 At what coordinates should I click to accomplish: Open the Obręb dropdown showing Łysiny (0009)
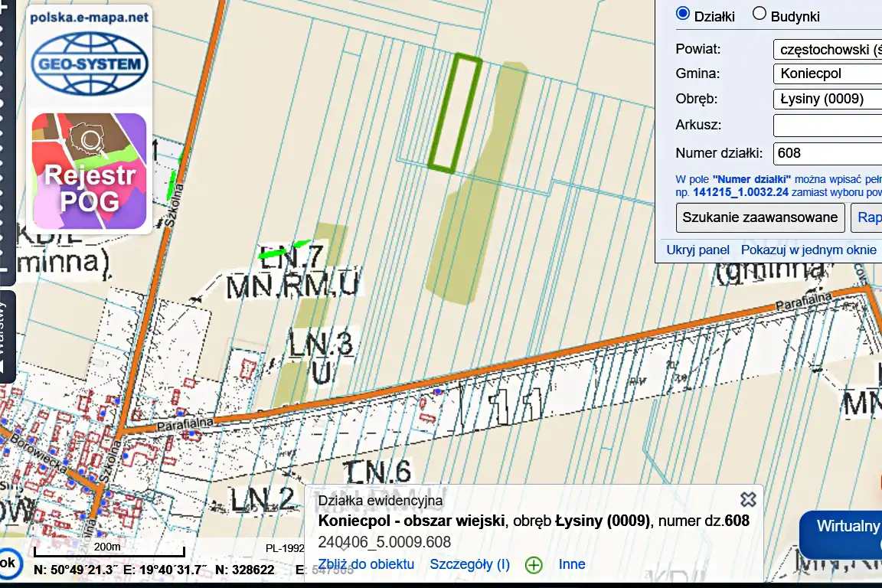coord(828,99)
